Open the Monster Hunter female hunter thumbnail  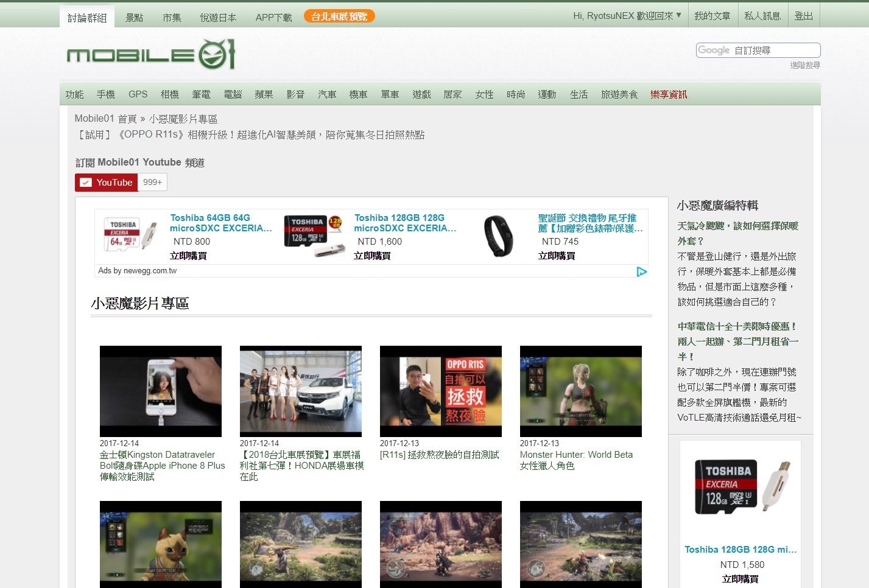tap(581, 391)
